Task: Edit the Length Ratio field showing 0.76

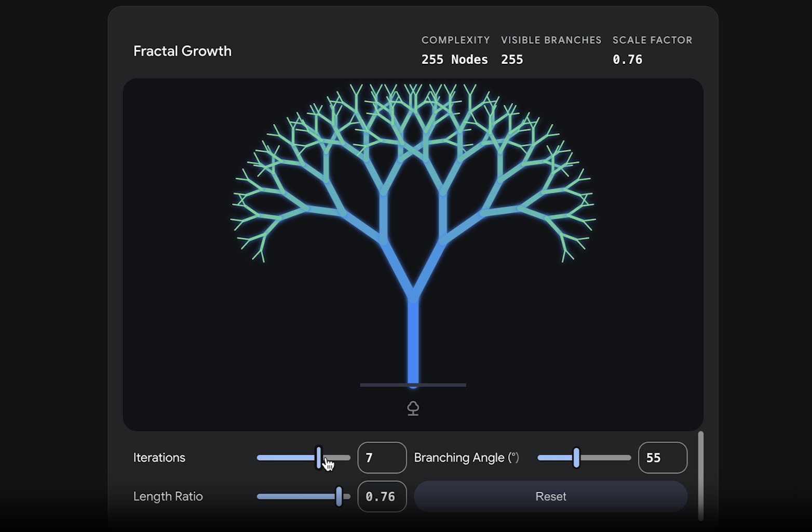Action: tap(382, 497)
